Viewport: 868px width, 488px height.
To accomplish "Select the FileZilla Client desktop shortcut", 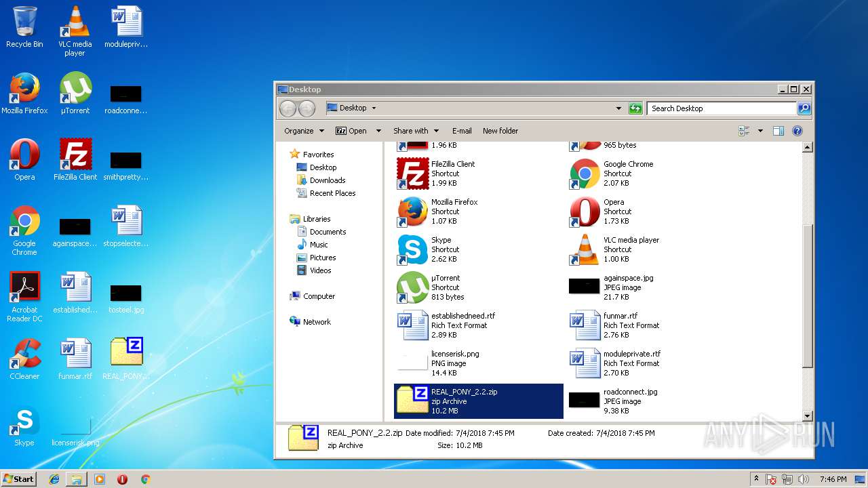I will tap(75, 160).
